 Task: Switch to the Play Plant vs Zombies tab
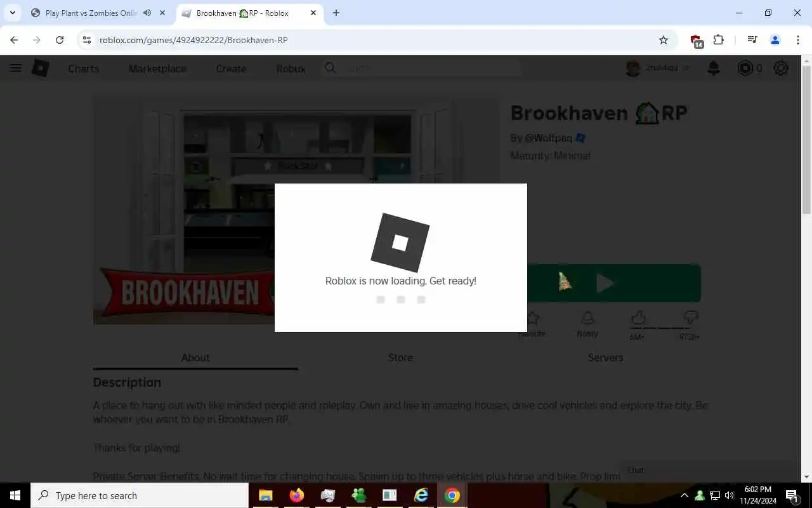click(x=98, y=13)
